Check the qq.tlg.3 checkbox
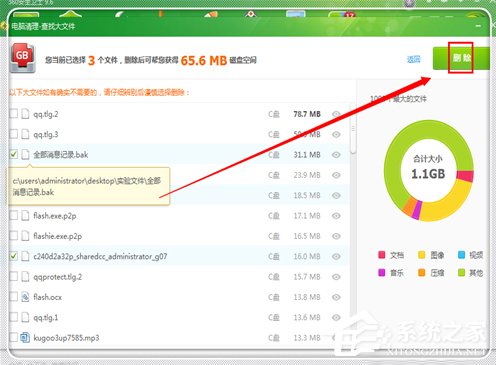Viewport: 496px width, 365px height. (x=14, y=134)
